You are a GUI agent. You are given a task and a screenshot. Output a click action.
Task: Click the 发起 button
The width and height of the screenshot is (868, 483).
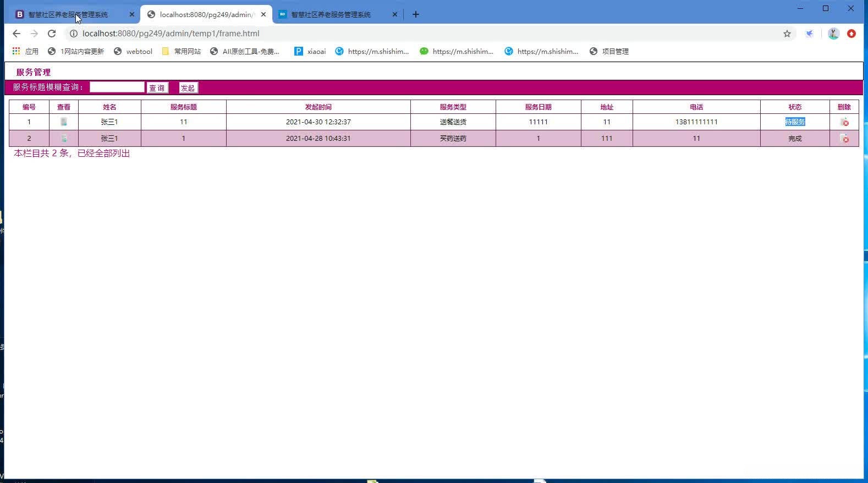pyautogui.click(x=188, y=87)
